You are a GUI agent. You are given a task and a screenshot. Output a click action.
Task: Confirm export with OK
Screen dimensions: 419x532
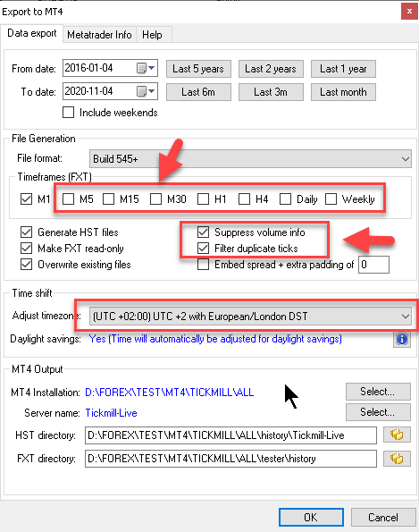click(x=311, y=518)
